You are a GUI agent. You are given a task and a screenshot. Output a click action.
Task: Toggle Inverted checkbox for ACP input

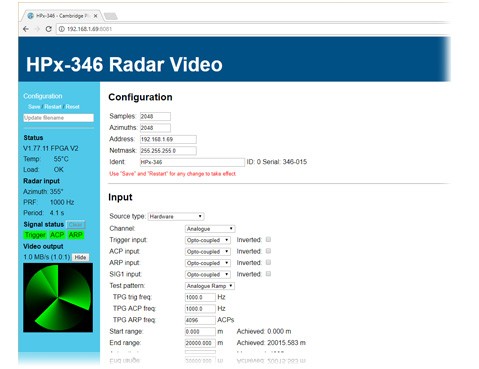click(x=268, y=251)
